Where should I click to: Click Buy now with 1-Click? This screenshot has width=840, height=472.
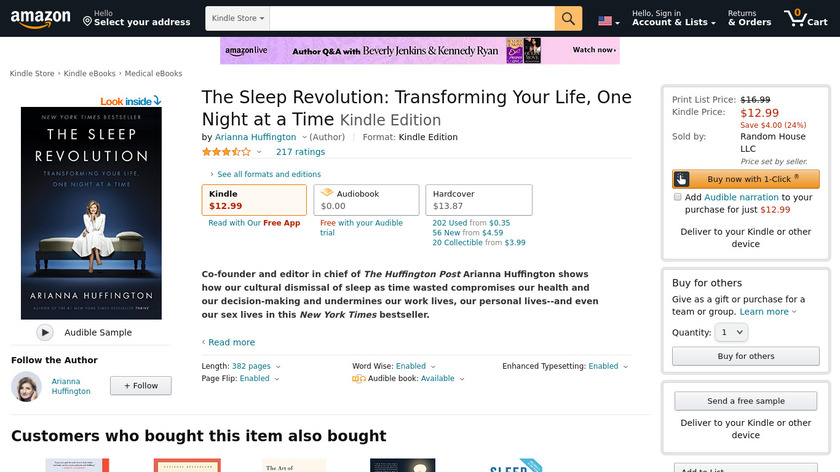click(746, 179)
